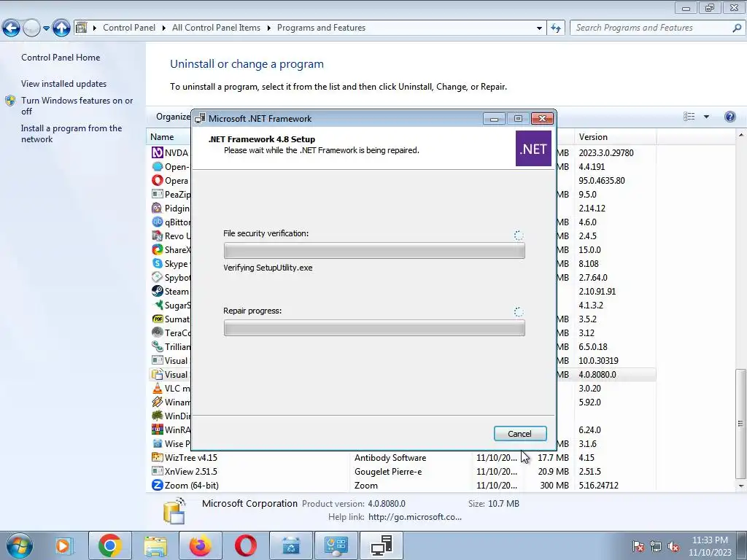Select the qBittorrent program icon

tap(158, 222)
